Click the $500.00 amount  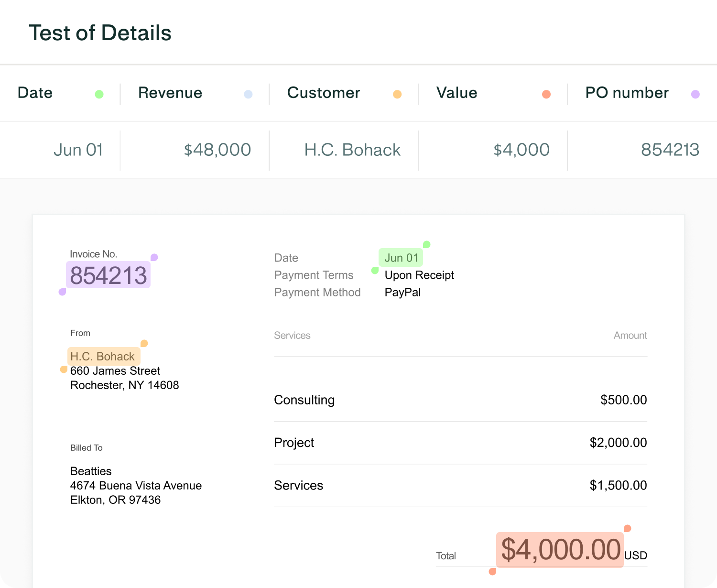tap(624, 400)
